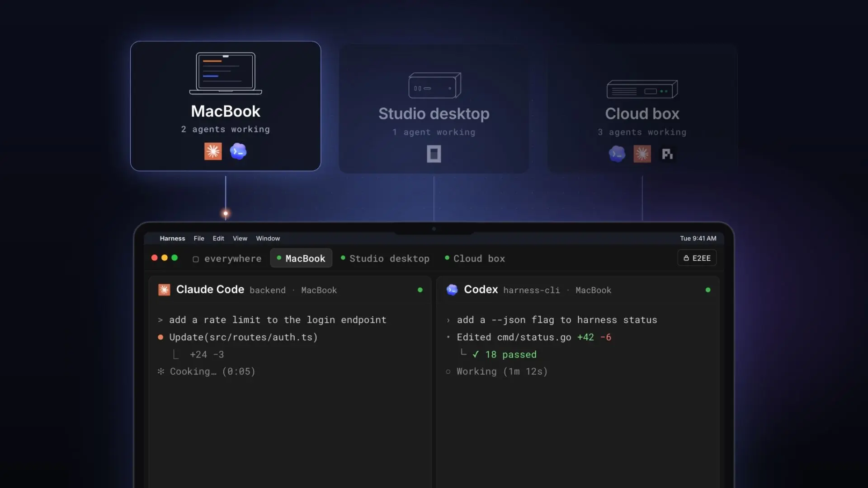868x488 pixels.
Task: Click the Codex icon in Cloud box card
Action: coord(617,154)
